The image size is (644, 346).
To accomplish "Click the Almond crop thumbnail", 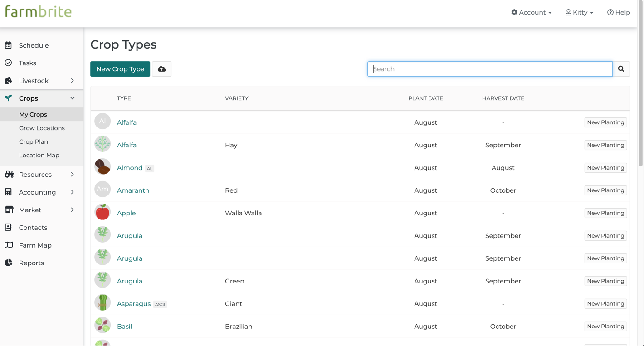I will tap(102, 166).
